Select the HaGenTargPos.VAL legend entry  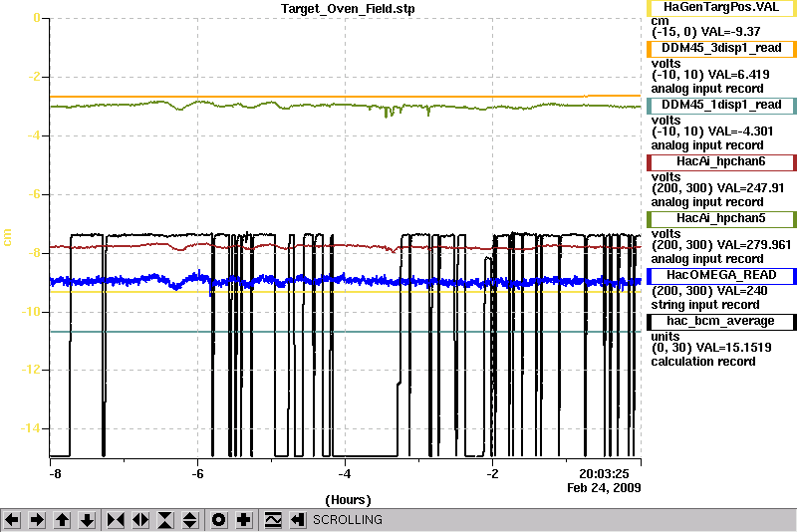tap(721, 8)
